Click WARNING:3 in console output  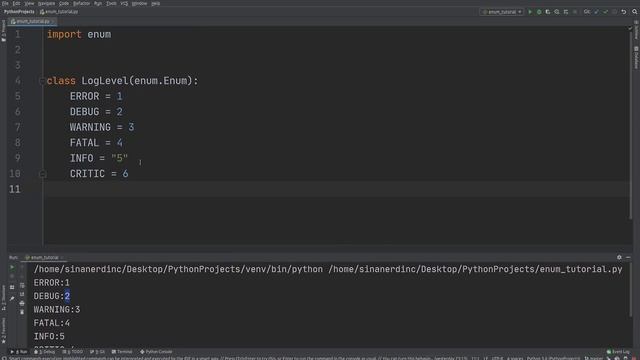(57, 309)
